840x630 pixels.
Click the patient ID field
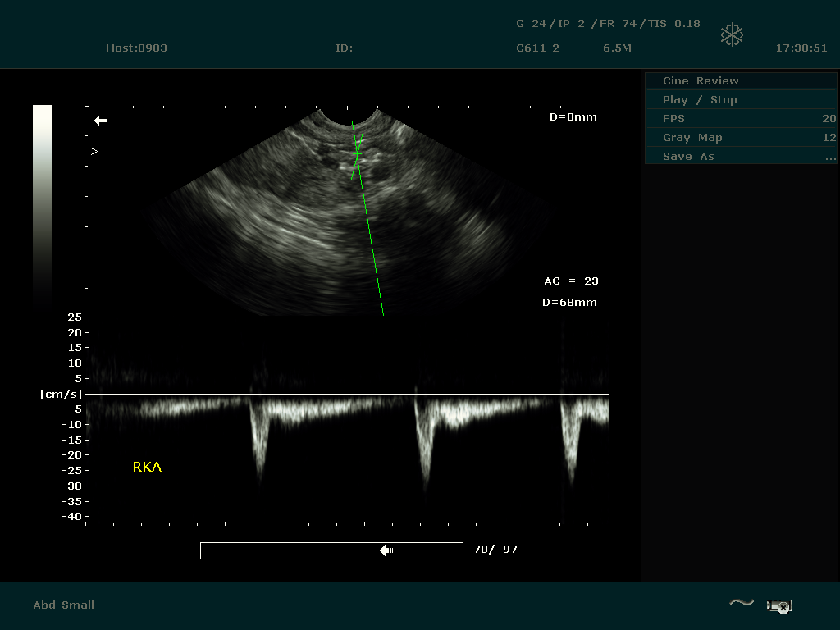(344, 48)
